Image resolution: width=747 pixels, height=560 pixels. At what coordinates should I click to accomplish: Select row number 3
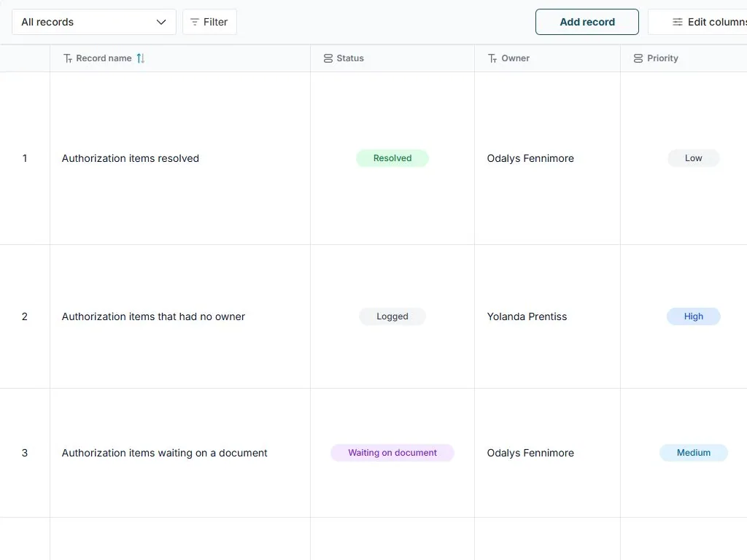pyautogui.click(x=25, y=453)
